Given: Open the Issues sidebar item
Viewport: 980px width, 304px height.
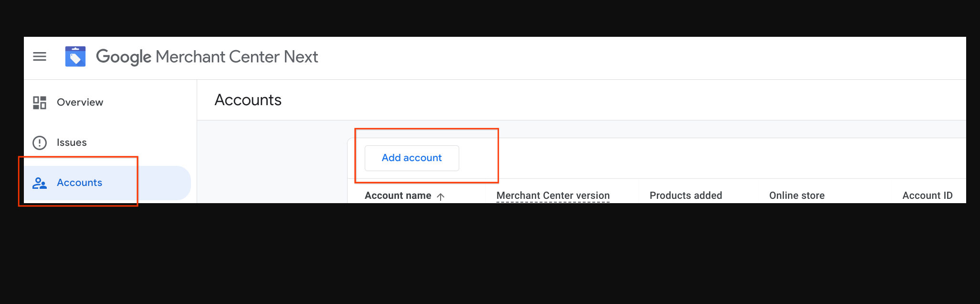Looking at the screenshot, I should tap(72, 142).
